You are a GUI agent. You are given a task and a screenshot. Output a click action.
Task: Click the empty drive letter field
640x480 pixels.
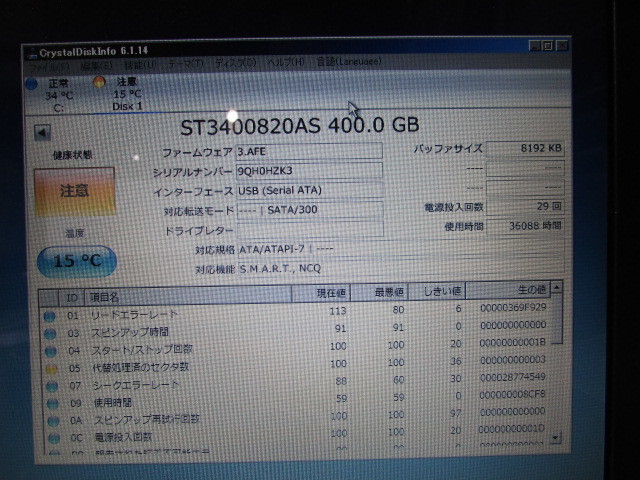coord(310,229)
